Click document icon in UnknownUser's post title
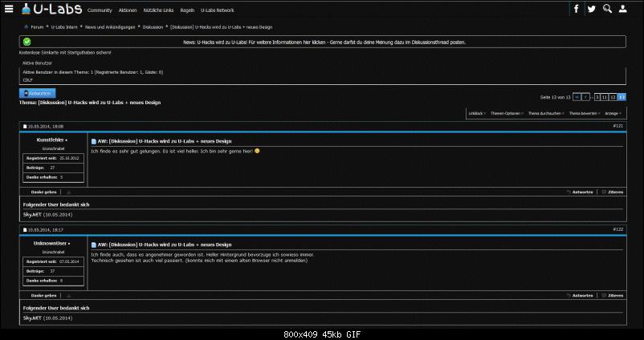 94,245
